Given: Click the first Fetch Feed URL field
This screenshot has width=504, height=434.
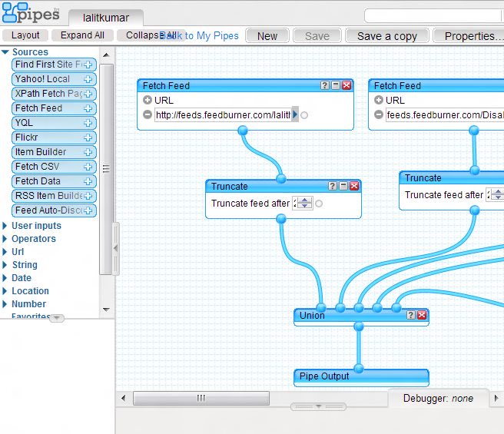Looking at the screenshot, I should 223,115.
